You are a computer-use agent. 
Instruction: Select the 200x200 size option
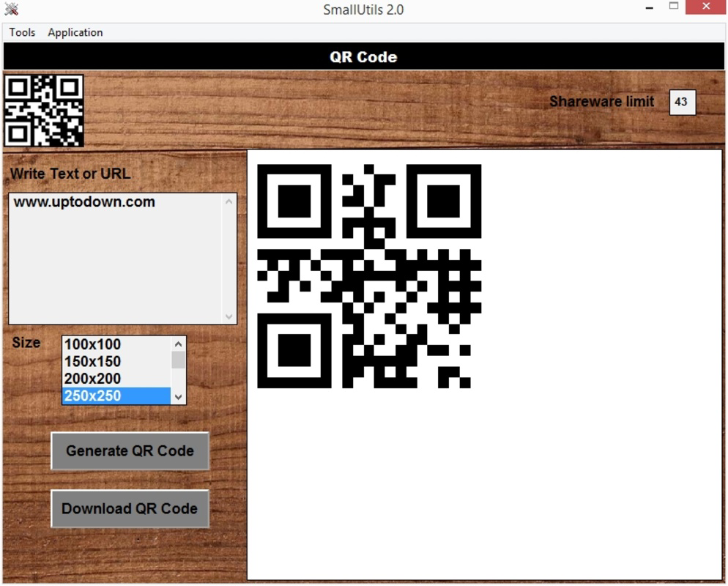tap(116, 379)
